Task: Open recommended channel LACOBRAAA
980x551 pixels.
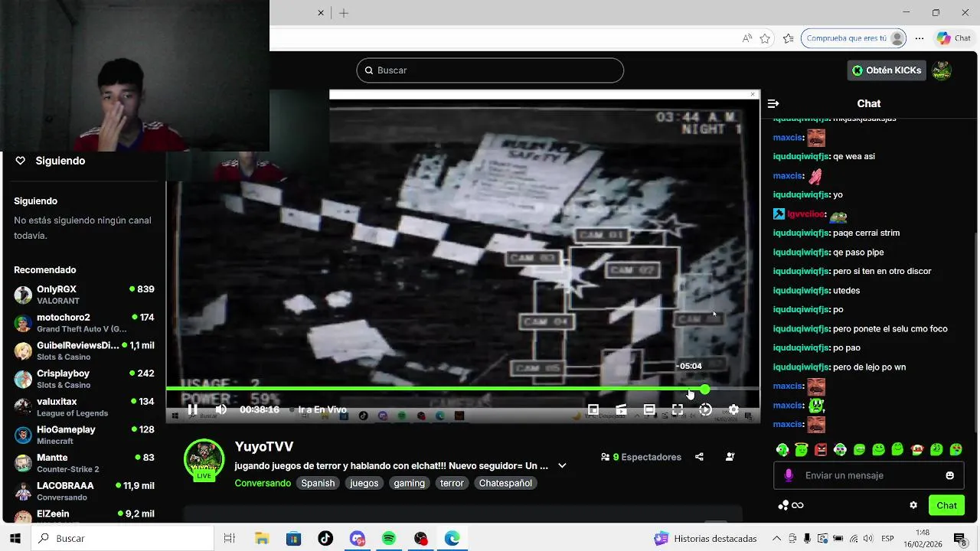Action: (84, 491)
